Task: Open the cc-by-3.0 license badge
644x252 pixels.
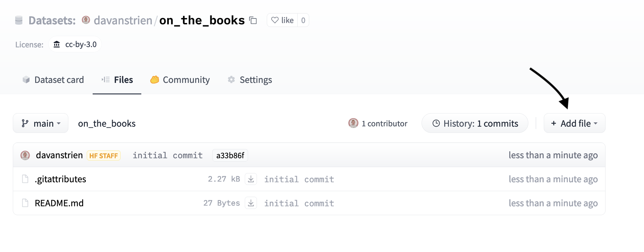Action: coord(75,44)
